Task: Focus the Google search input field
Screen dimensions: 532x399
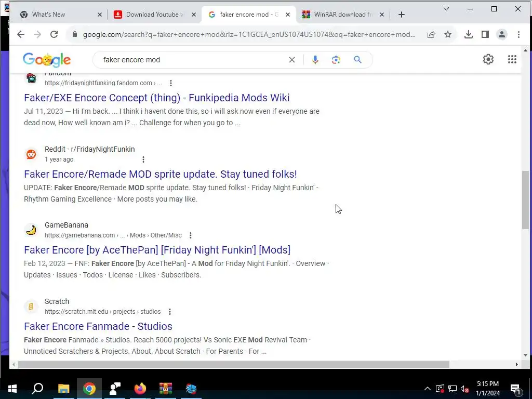Action: [x=193, y=60]
